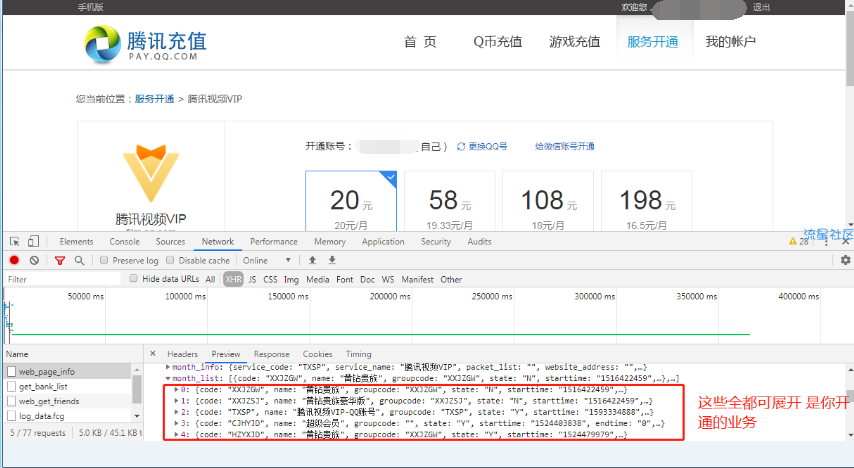
Task: Go to 首页 in site navigation
Action: point(420,42)
